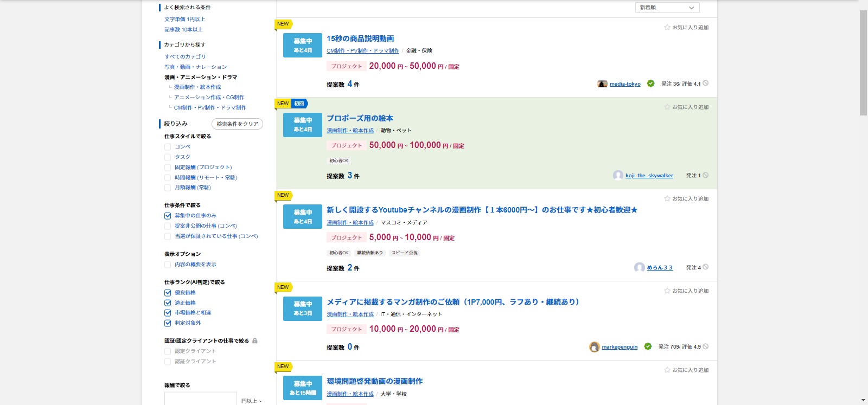Click block icon beside markepenguin rating 4.9
The height and width of the screenshot is (405, 868).
(706, 346)
